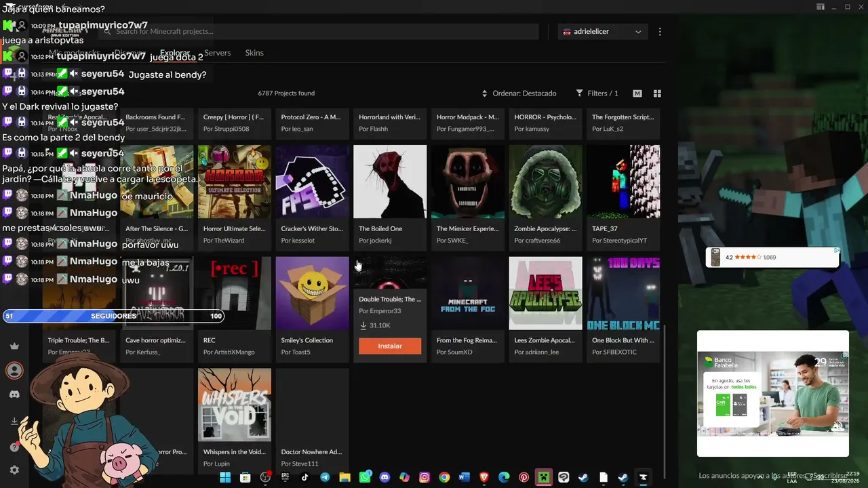Focus the Search for Minecraft projects field
868x488 pixels.
point(319,32)
